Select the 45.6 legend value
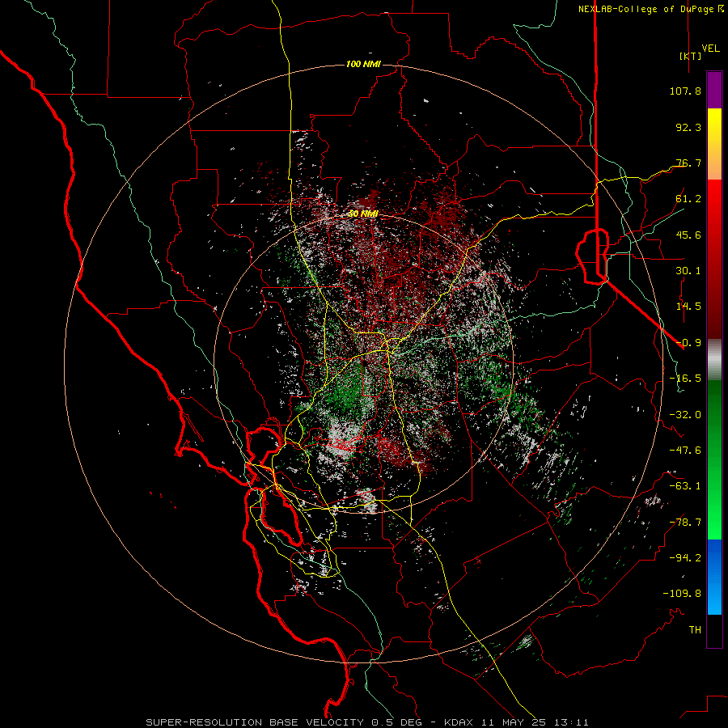Viewport: 728px width, 728px height. coord(688,235)
